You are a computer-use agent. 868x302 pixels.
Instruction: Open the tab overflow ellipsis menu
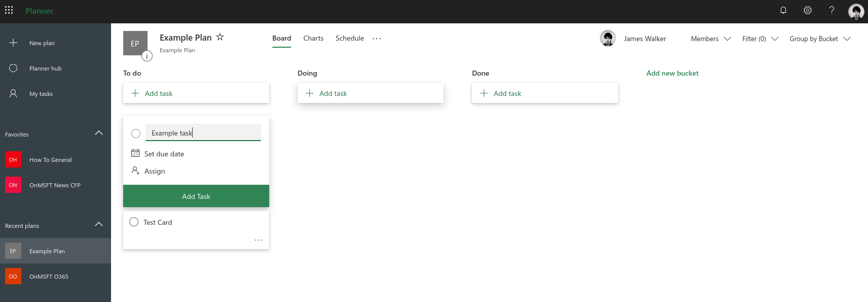[377, 38]
